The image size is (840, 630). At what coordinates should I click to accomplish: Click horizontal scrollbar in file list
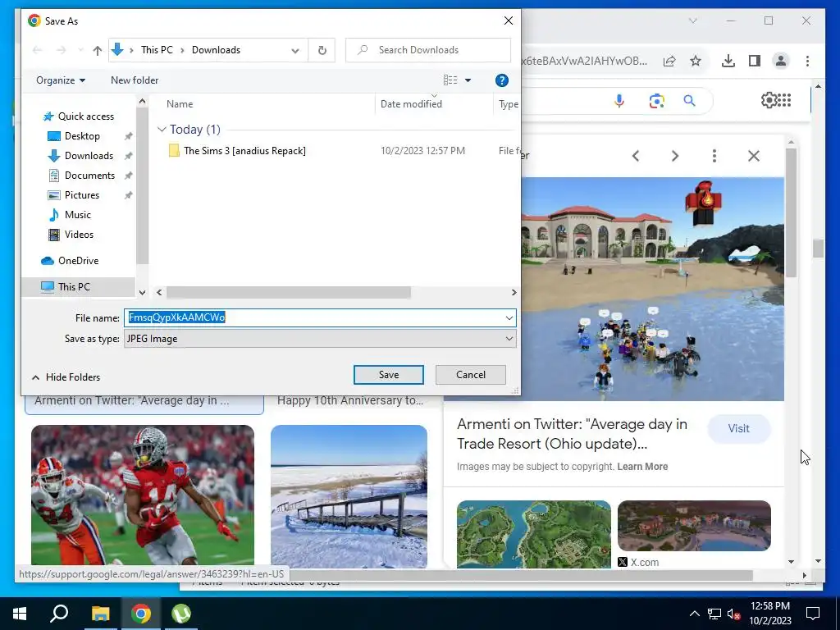[288, 293]
